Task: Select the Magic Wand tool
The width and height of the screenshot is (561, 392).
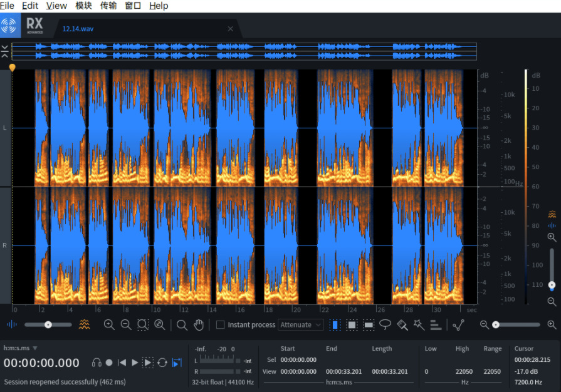Action: click(x=419, y=324)
